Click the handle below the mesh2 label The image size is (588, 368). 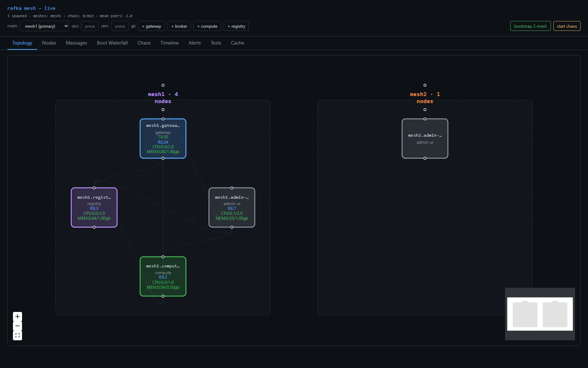(425, 110)
